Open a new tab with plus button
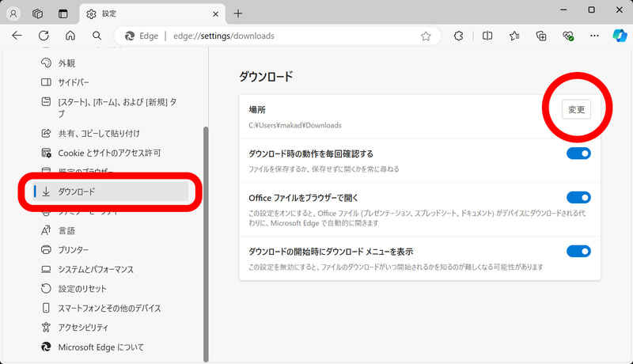The image size is (633, 364). coord(238,13)
